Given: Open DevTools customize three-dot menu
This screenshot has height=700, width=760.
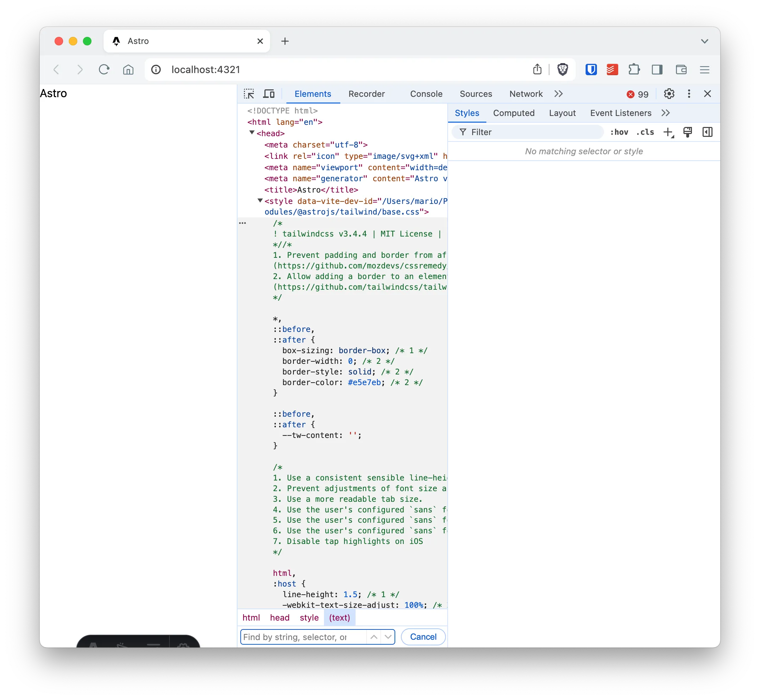Looking at the screenshot, I should click(x=689, y=94).
